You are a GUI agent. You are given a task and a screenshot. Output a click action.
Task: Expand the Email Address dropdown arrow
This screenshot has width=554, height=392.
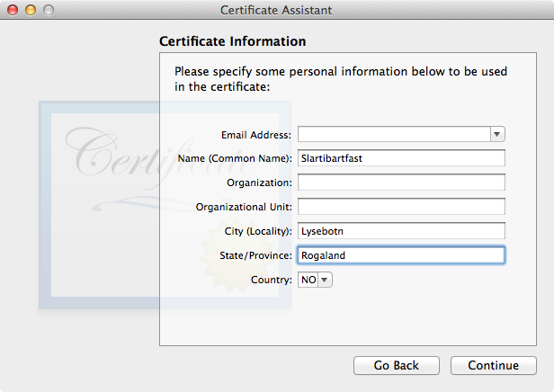pos(497,134)
